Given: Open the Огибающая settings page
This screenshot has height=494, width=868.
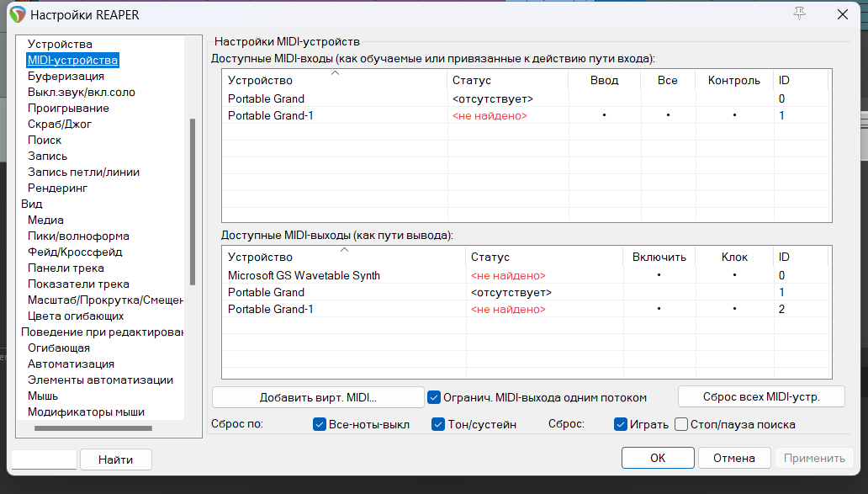Looking at the screenshot, I should coord(59,348).
